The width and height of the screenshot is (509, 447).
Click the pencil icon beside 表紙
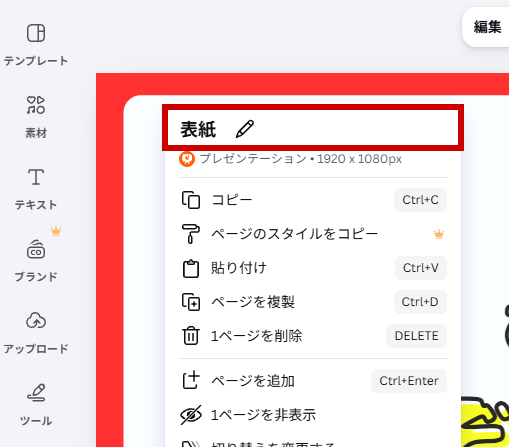(245, 129)
